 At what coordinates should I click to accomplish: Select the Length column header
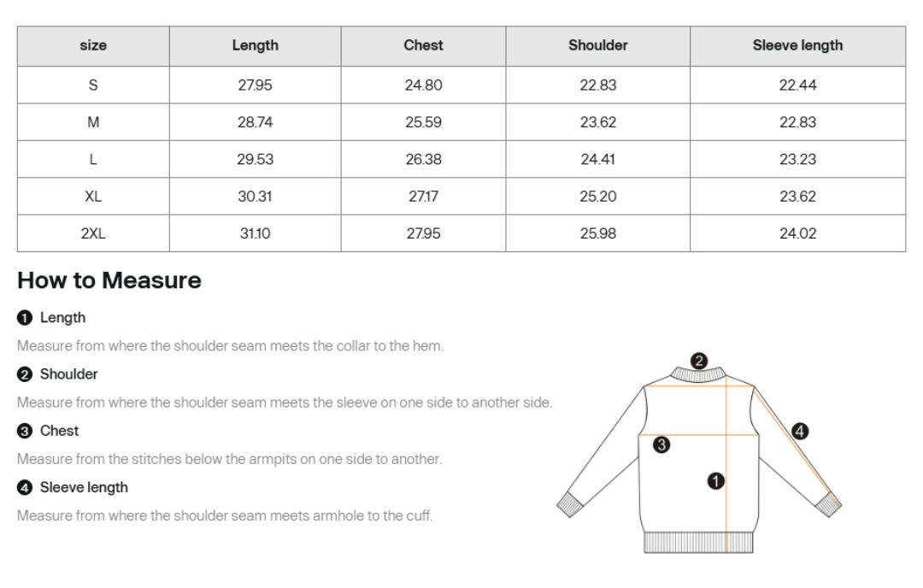pyautogui.click(x=255, y=46)
